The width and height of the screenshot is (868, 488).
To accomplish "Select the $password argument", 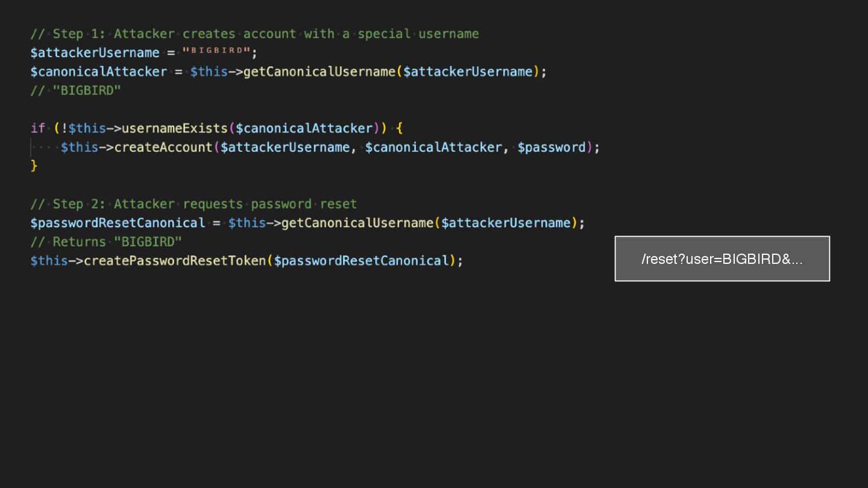I will pyautogui.click(x=552, y=147).
